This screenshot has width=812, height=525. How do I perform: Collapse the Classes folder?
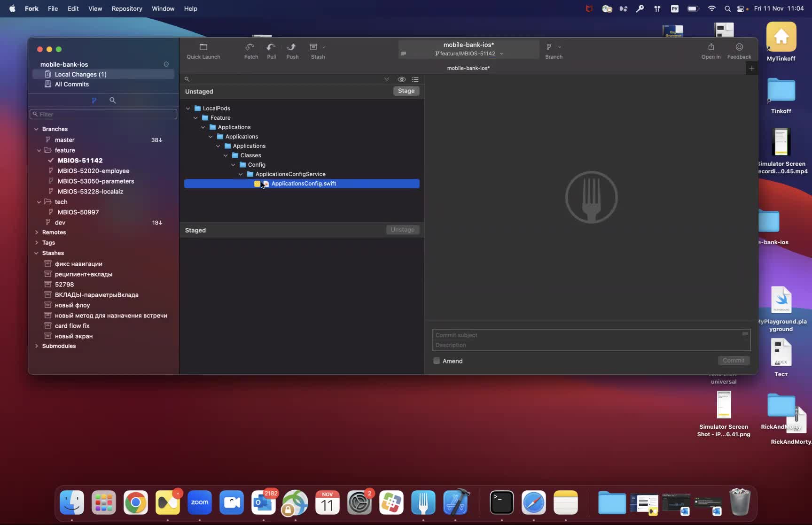tap(226, 155)
